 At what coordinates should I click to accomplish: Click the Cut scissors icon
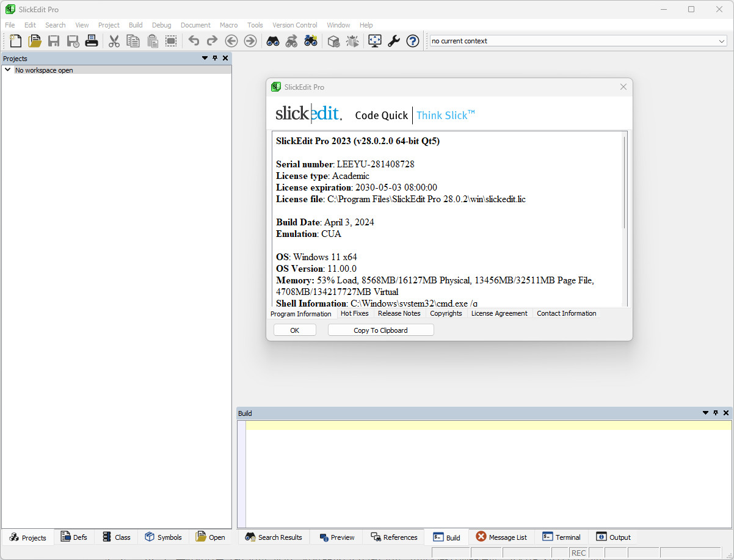coord(114,41)
